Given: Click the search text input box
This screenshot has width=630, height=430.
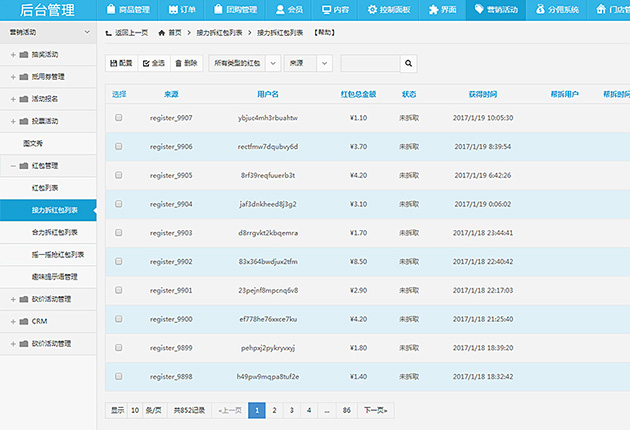Looking at the screenshot, I should point(370,63).
